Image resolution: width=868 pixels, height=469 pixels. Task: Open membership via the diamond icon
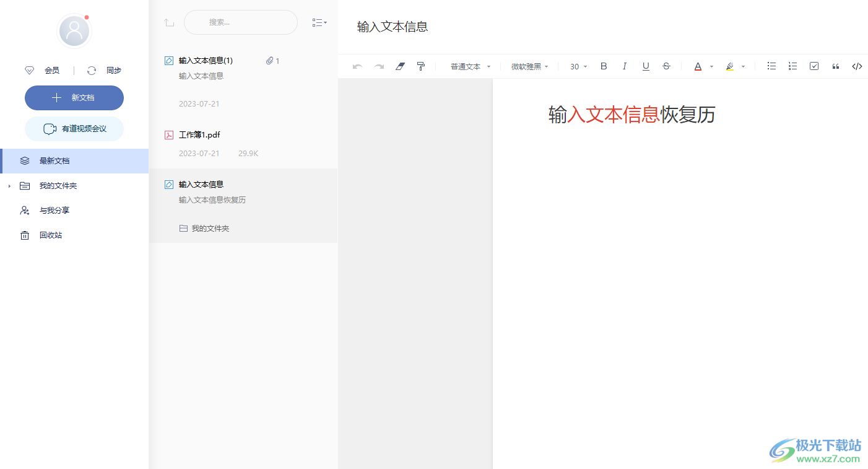coord(29,71)
